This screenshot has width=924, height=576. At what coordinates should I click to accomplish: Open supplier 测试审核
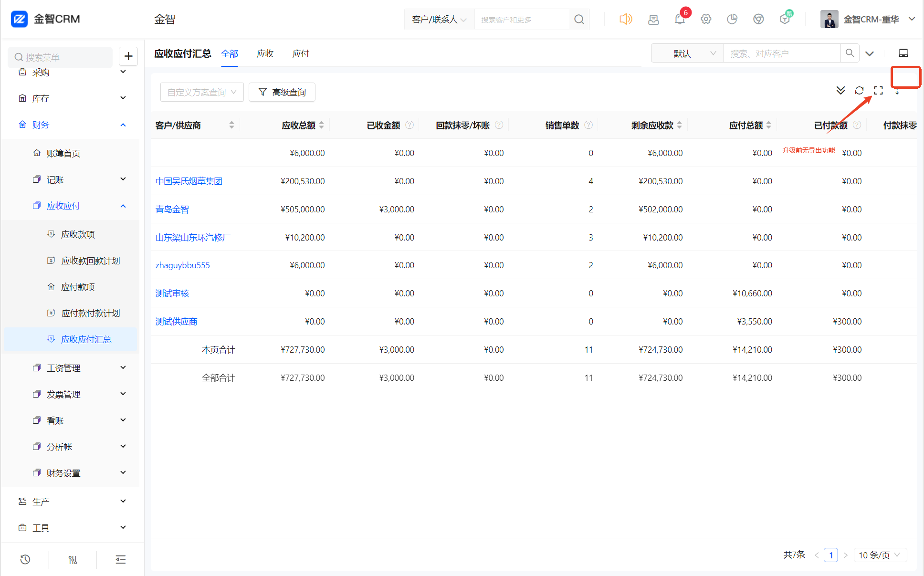[x=172, y=293]
